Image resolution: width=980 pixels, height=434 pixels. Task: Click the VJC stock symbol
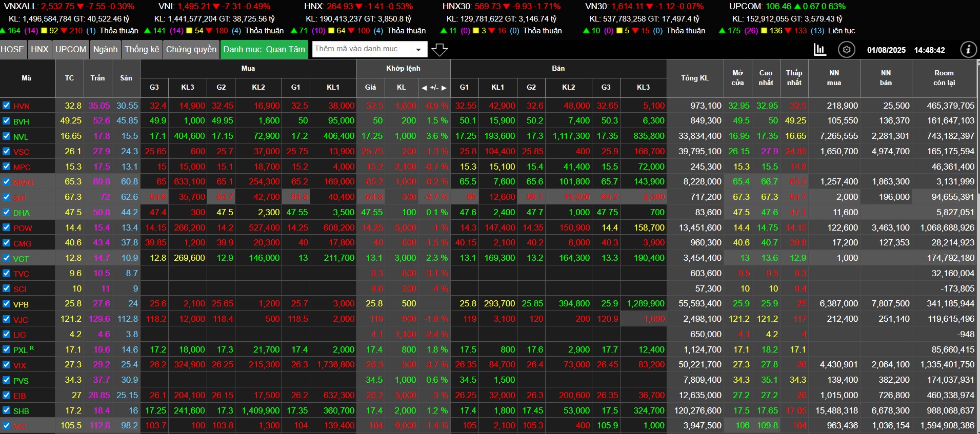[x=21, y=320]
